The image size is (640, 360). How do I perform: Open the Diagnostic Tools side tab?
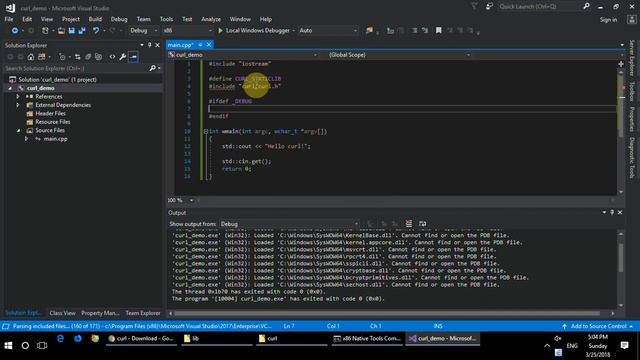click(632, 158)
